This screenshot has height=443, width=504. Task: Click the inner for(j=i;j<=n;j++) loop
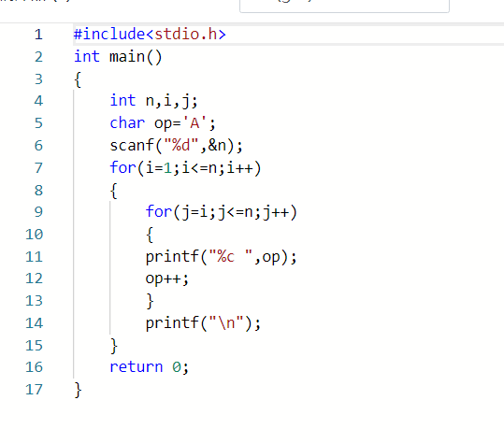221,212
